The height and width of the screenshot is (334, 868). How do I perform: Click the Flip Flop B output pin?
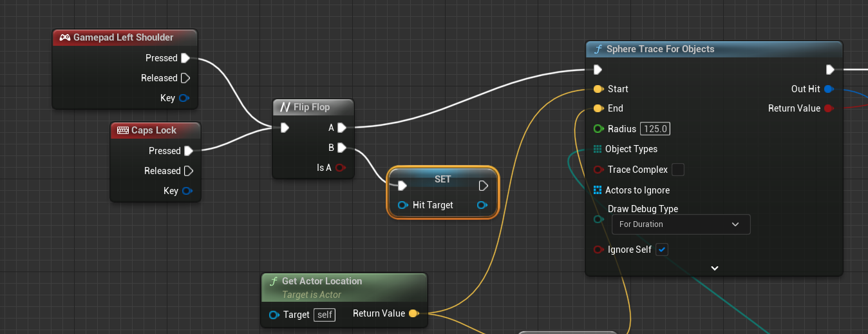[x=342, y=148]
